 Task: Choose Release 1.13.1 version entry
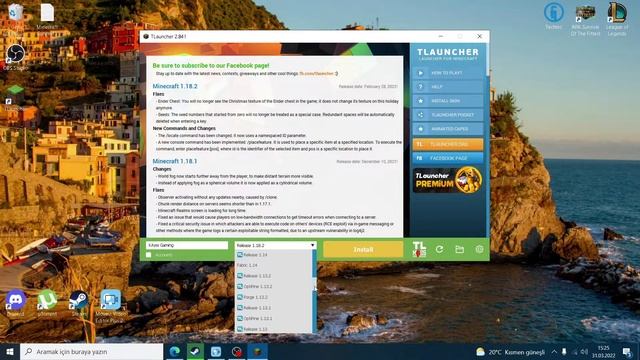click(273, 308)
